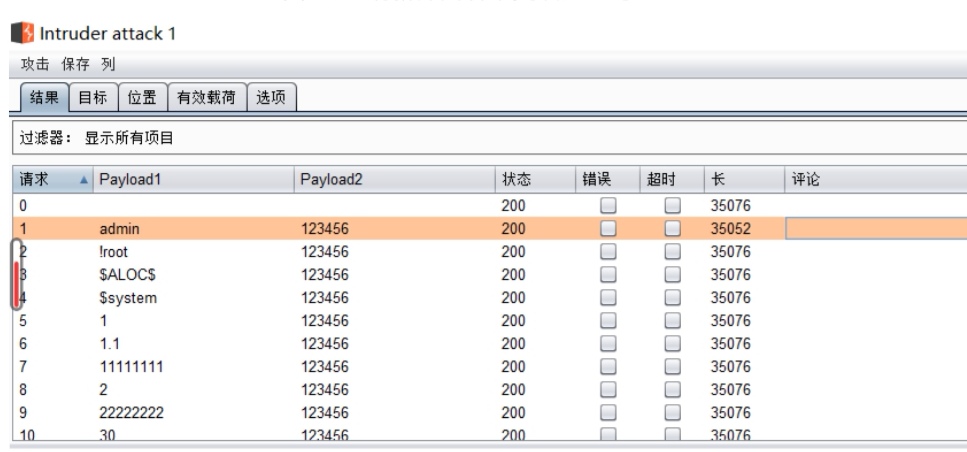The image size is (967, 452).
Task: Select the 11111111 payload cell
Action: (131, 367)
